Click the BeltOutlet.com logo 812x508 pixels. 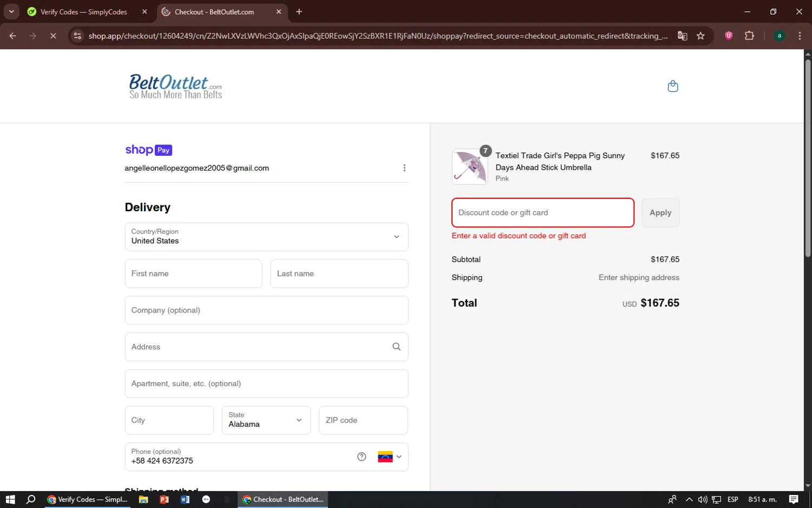click(x=175, y=87)
